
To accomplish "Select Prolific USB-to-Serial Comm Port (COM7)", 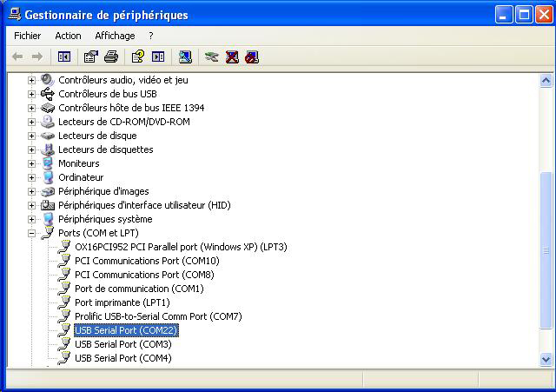I will click(x=158, y=316).
